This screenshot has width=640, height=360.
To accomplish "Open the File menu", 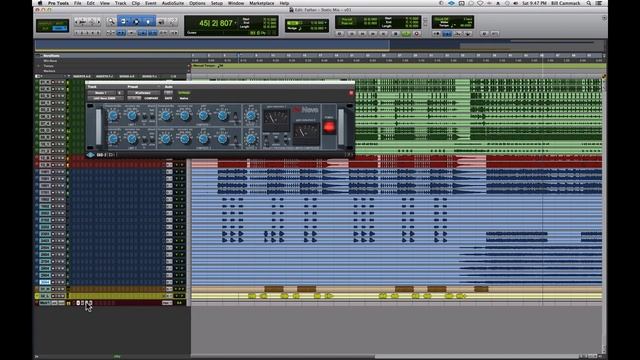I will coord(78,3).
